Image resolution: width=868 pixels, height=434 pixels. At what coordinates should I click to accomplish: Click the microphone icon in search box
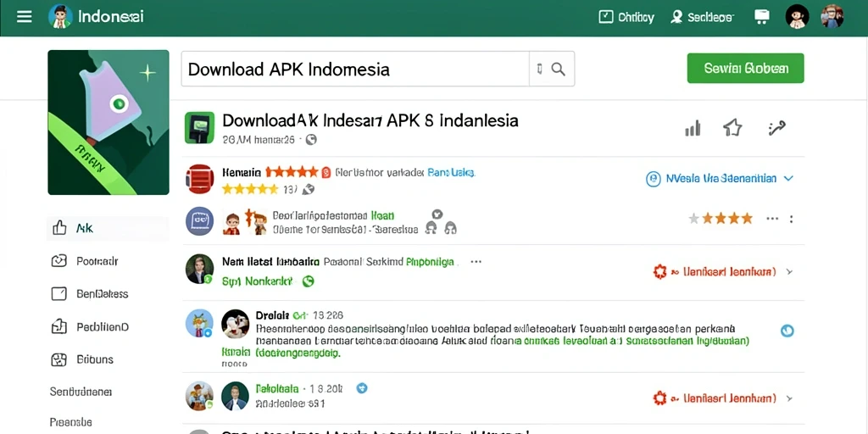pyautogui.click(x=539, y=70)
